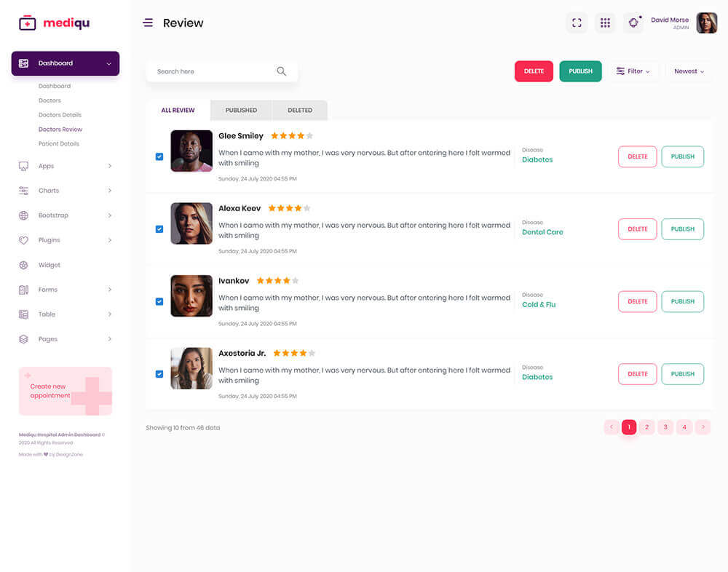The width and height of the screenshot is (728, 572).
Task: Click the search magnifier icon
Action: 281,71
